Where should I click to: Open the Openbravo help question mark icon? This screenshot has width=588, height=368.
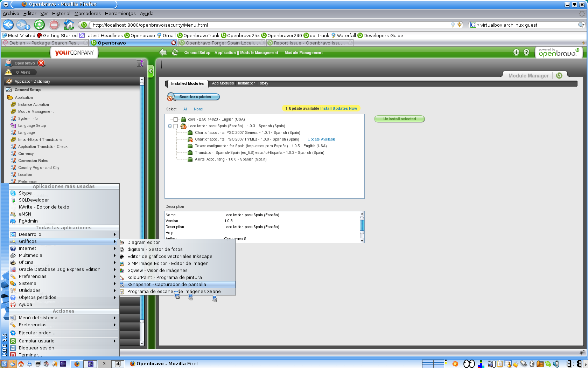point(526,52)
